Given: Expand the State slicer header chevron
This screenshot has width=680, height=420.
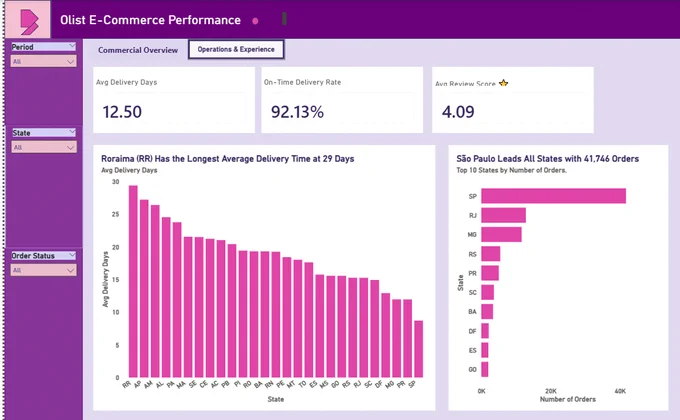Looking at the screenshot, I should pos(72,132).
